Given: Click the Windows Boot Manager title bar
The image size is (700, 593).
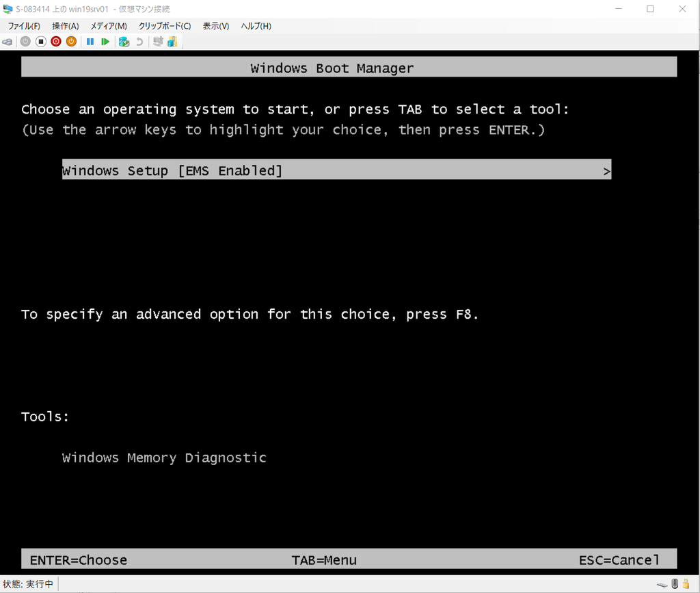Looking at the screenshot, I should coord(349,67).
